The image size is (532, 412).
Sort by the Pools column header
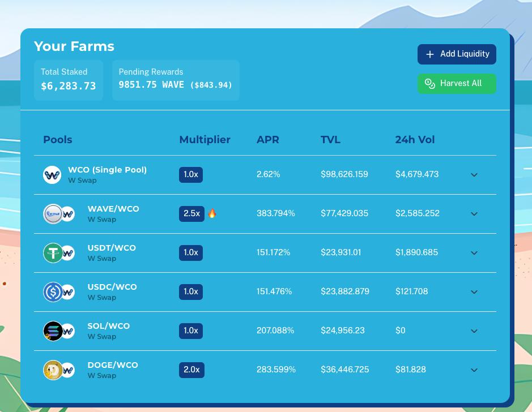click(x=58, y=140)
